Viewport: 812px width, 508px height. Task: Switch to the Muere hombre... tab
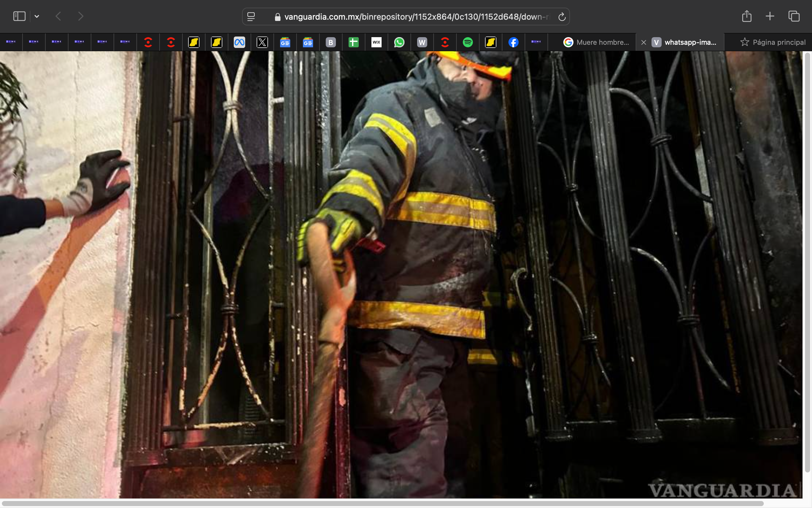[592, 42]
